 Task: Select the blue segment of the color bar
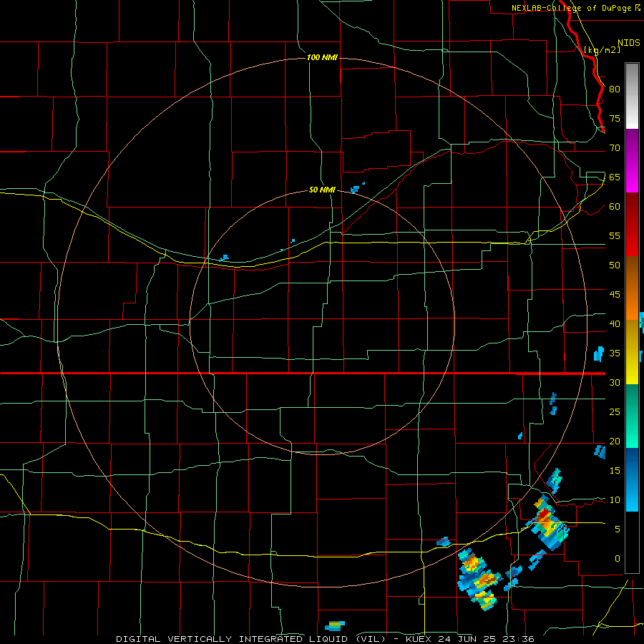coord(632,479)
